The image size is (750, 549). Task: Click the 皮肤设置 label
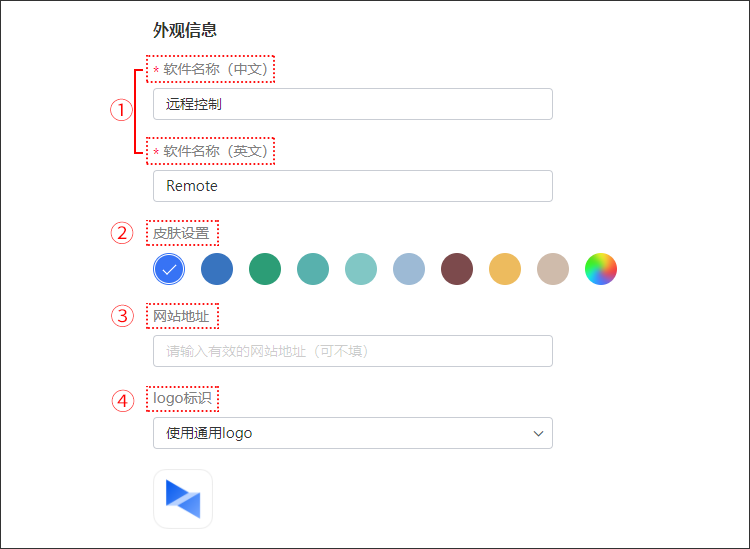point(181,233)
